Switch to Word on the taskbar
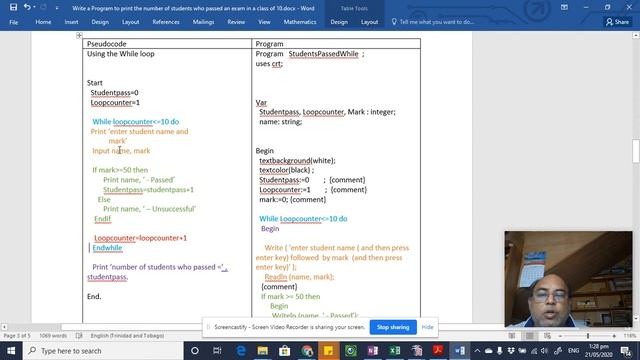The width and height of the screenshot is (640, 360). click(460, 351)
